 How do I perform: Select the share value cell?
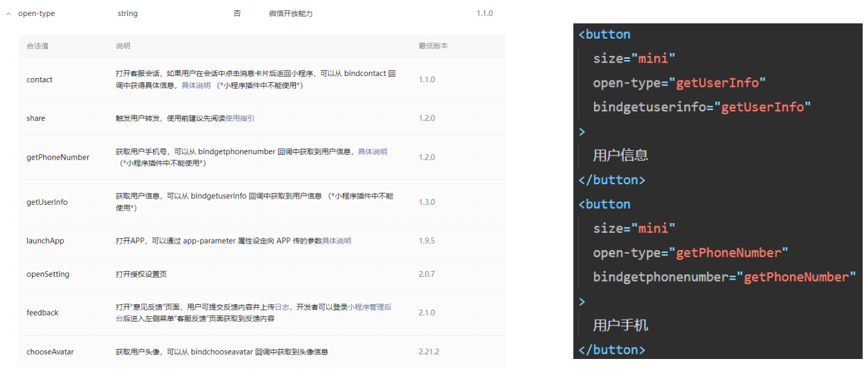(x=36, y=118)
